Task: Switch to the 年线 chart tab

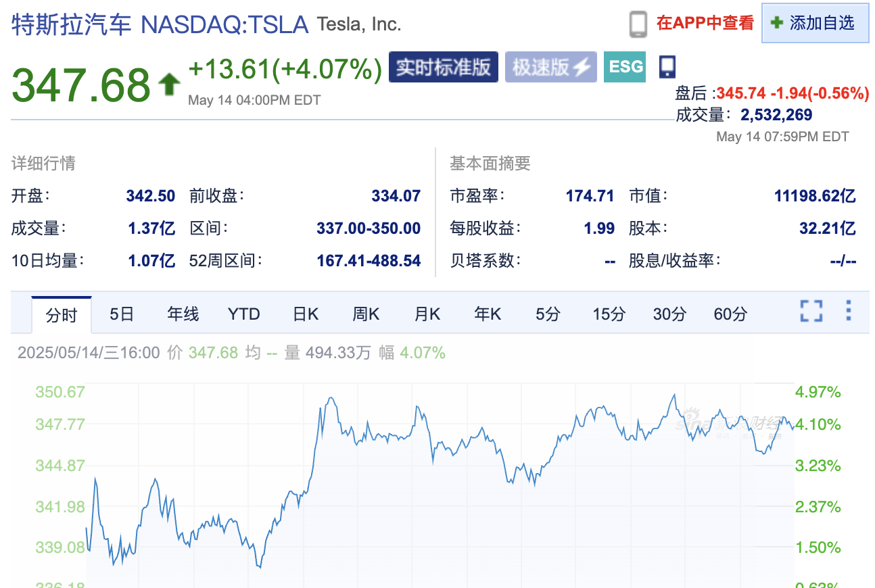Action: tap(183, 314)
